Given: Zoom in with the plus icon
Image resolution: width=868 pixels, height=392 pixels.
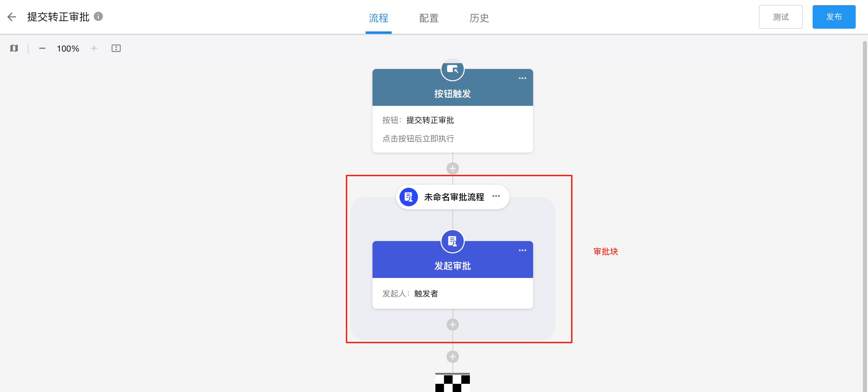Looking at the screenshot, I should [x=94, y=48].
